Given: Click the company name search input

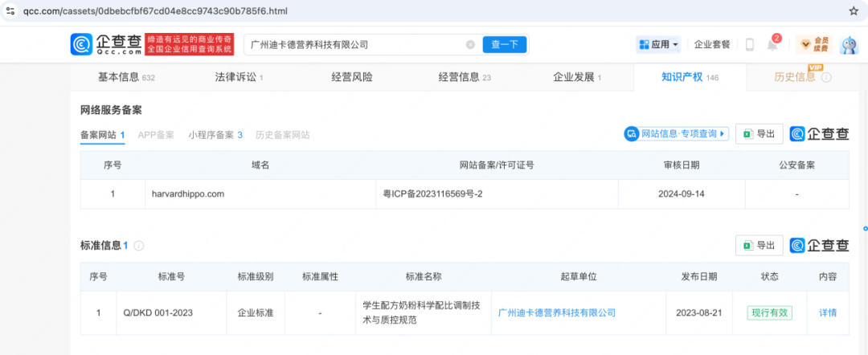Looking at the screenshot, I should point(354,45).
